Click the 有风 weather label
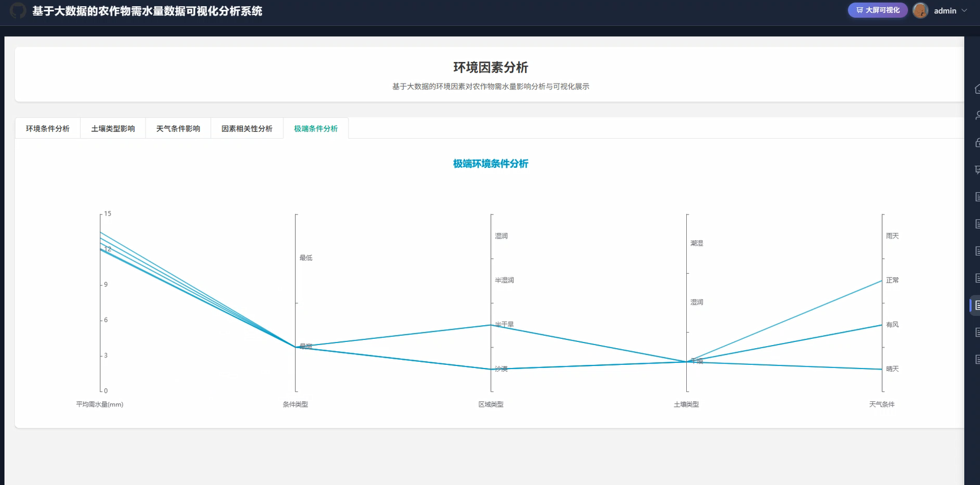The image size is (980, 485). (893, 325)
